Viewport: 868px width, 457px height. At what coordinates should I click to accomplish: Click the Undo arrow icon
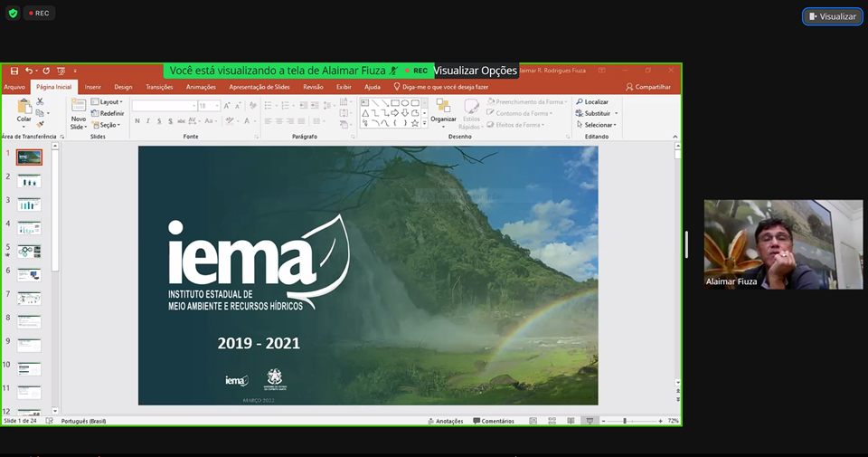(29, 71)
